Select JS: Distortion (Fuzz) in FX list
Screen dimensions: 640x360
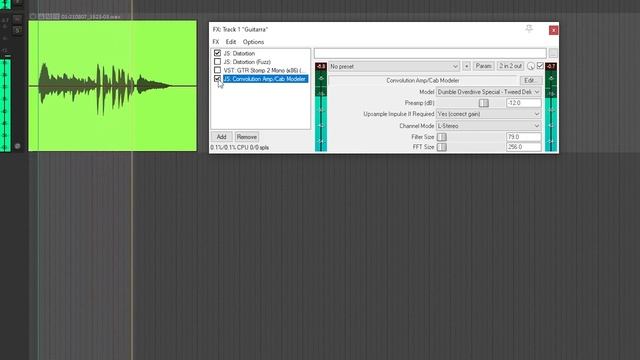247,62
